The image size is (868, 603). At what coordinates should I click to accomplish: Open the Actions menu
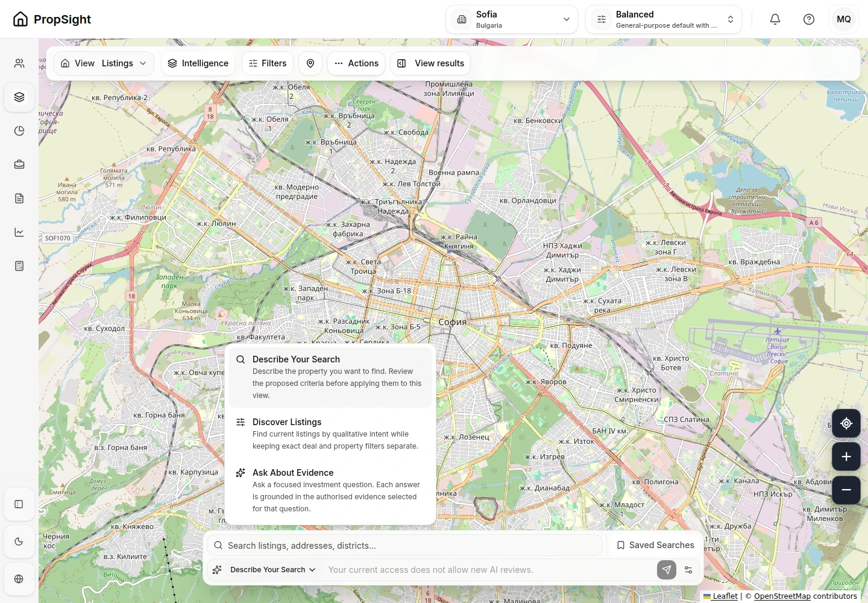(356, 63)
